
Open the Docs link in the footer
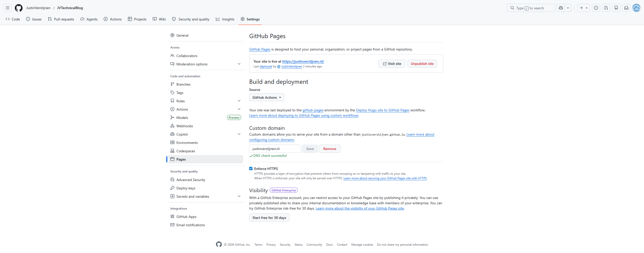click(329, 245)
